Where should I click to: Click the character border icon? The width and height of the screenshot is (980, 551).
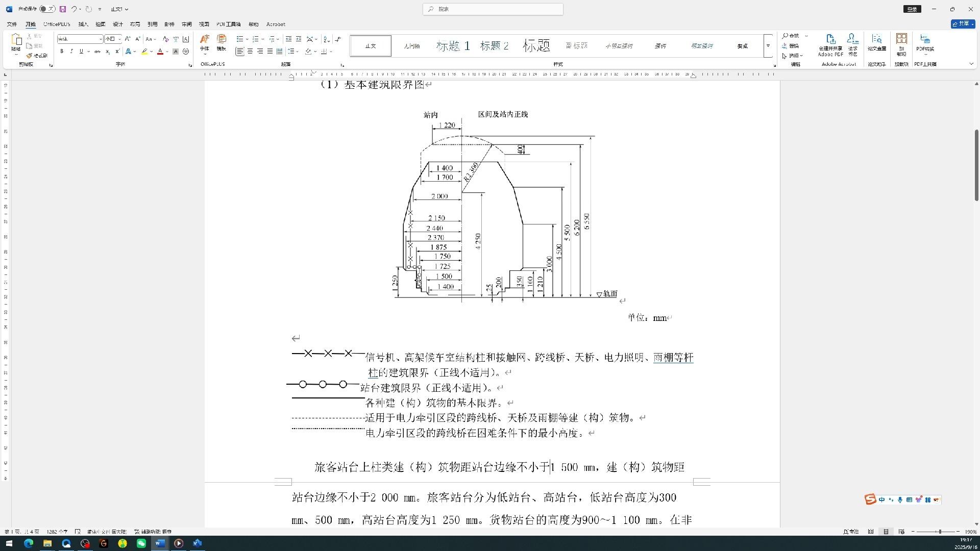186,39
